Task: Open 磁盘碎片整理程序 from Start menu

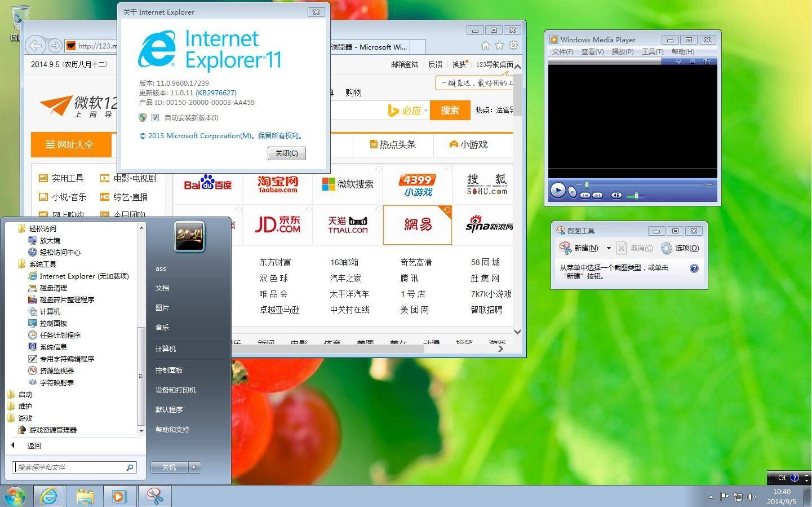Action: tap(61, 299)
